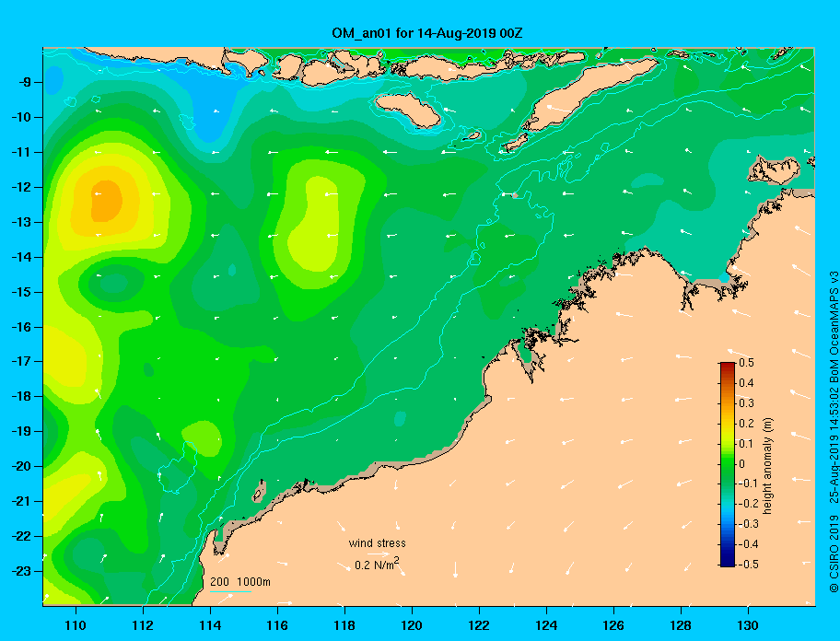Image resolution: width=840 pixels, height=641 pixels.
Task: Click the longitude label '118'
Action: point(344,625)
